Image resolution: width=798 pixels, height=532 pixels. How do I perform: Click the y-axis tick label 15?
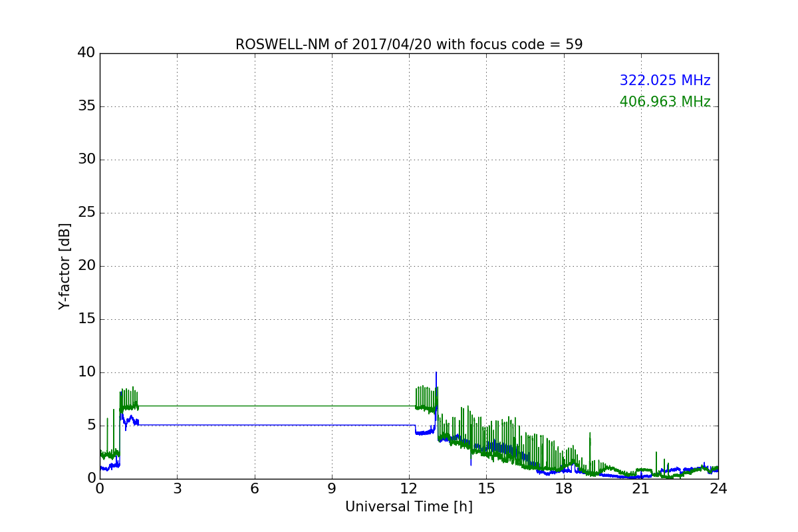(x=86, y=319)
